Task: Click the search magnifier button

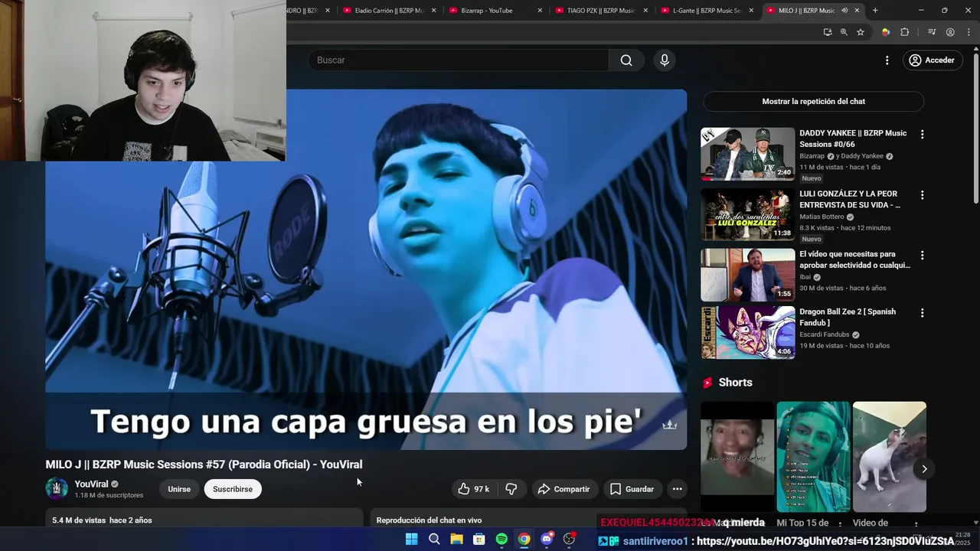Action: point(626,60)
